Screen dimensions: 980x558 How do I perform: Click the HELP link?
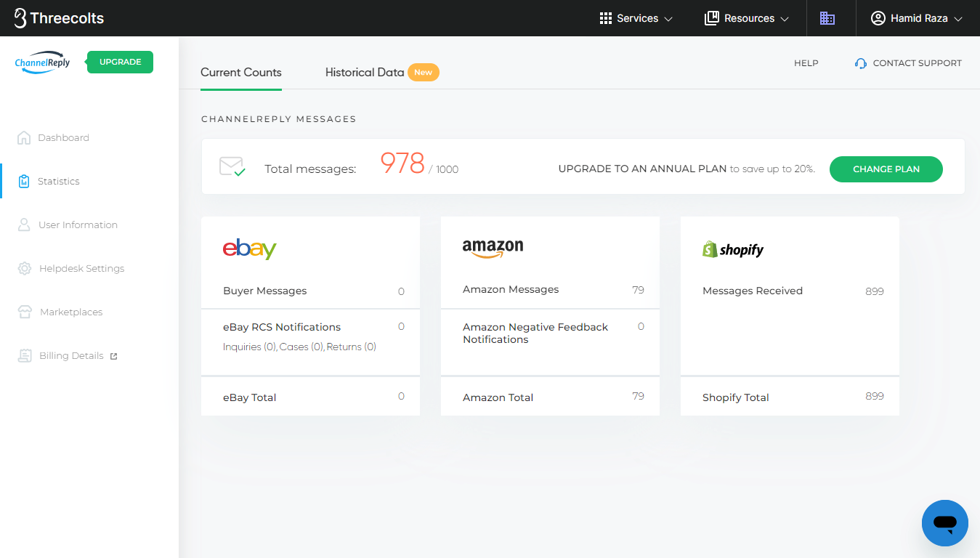(806, 63)
